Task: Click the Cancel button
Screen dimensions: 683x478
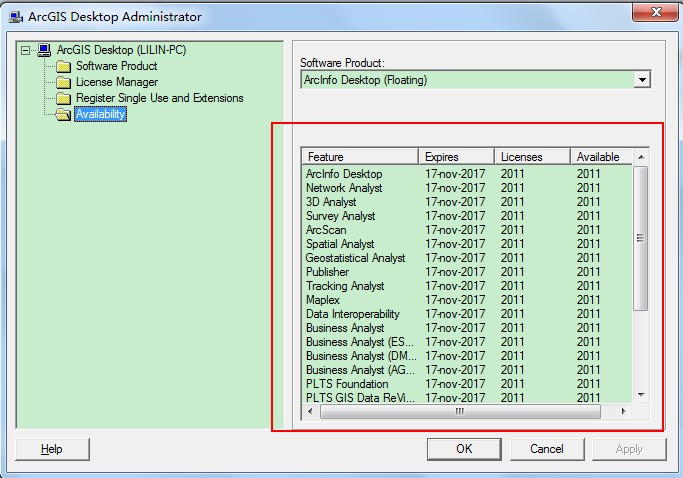Action: [x=547, y=449]
